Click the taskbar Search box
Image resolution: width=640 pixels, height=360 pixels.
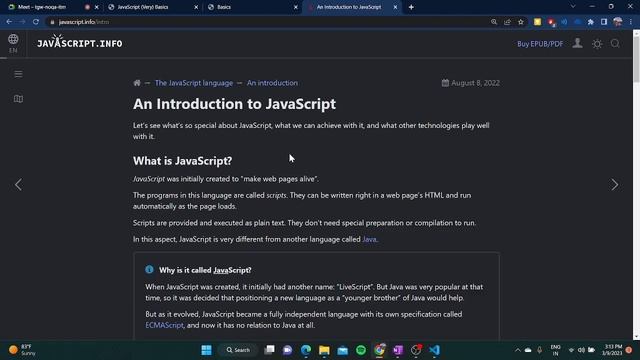[238, 350]
